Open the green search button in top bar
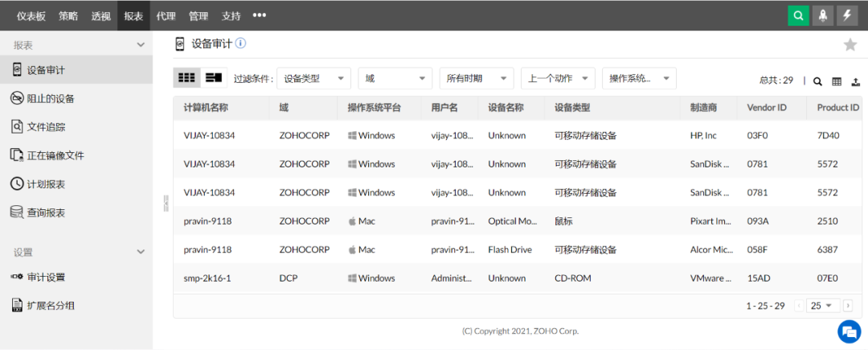 [x=798, y=15]
